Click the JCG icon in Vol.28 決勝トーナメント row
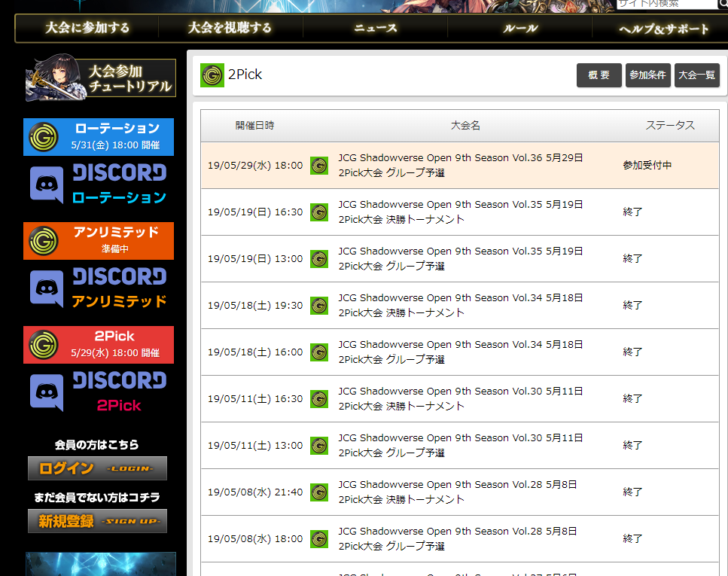The width and height of the screenshot is (728, 576). (319, 492)
